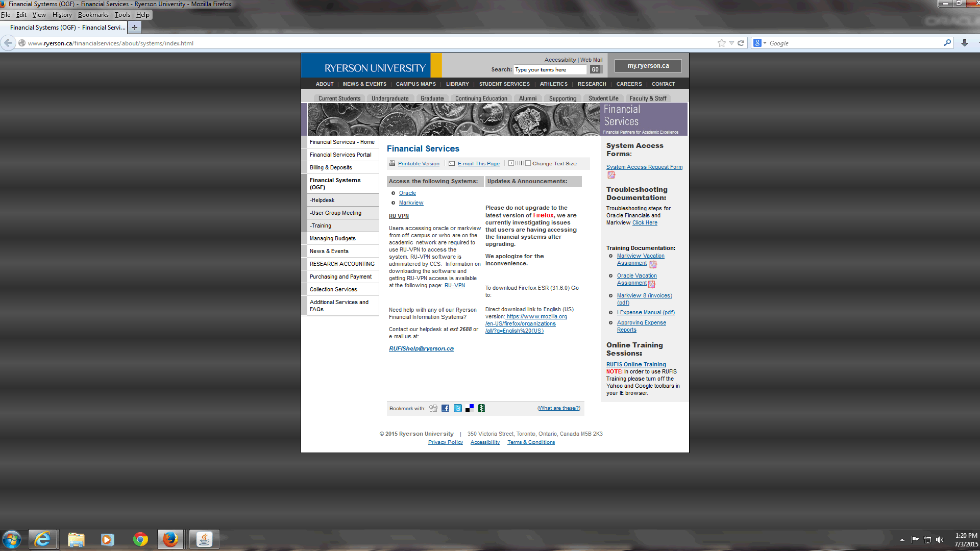Click the browser back arrow button
Screen dimensions: 980x551
tap(8, 43)
